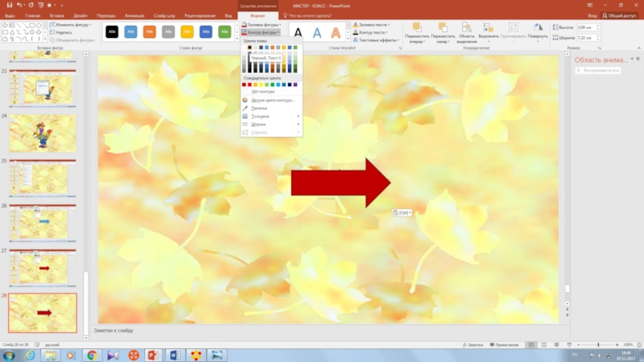Open Другие цвета контура dialog
The image size is (644, 362).
point(271,100)
